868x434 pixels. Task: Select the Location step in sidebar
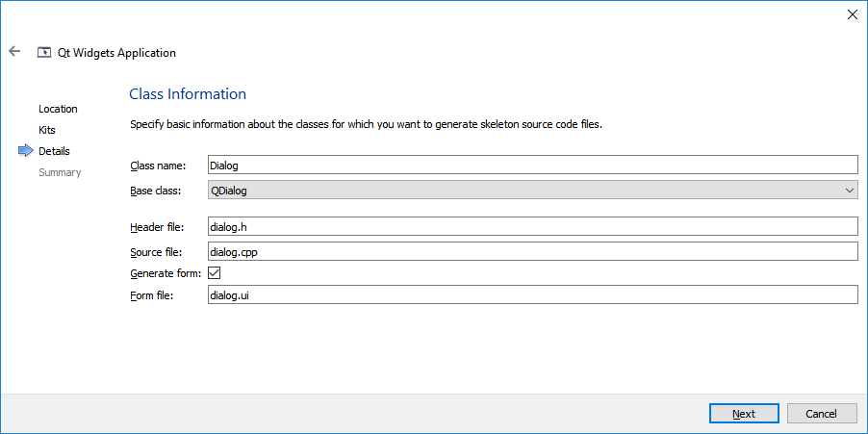58,109
